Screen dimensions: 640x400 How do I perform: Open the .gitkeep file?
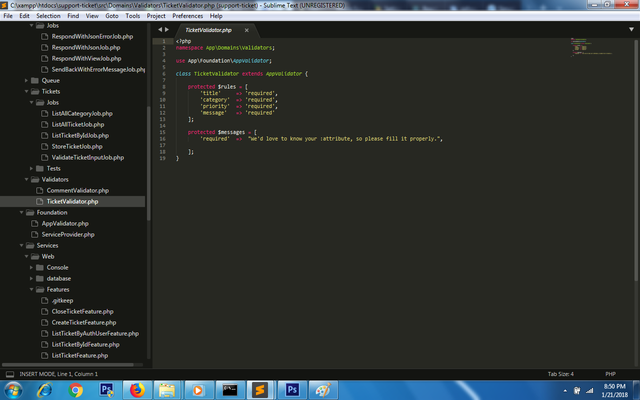[x=62, y=301]
